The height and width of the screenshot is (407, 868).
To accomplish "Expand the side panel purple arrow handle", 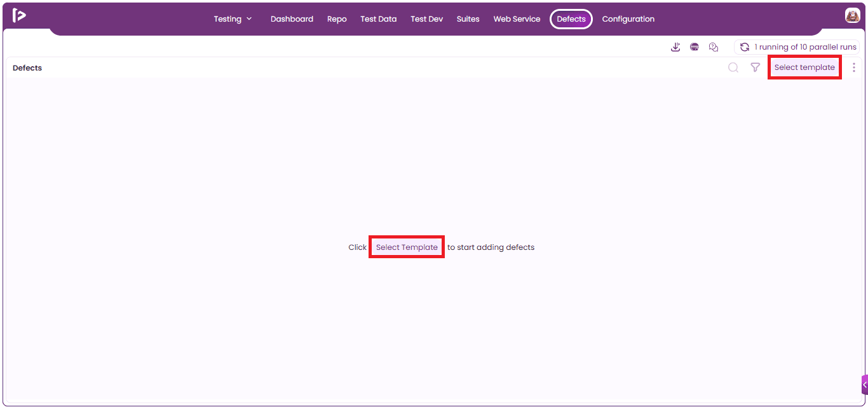I will click(864, 385).
